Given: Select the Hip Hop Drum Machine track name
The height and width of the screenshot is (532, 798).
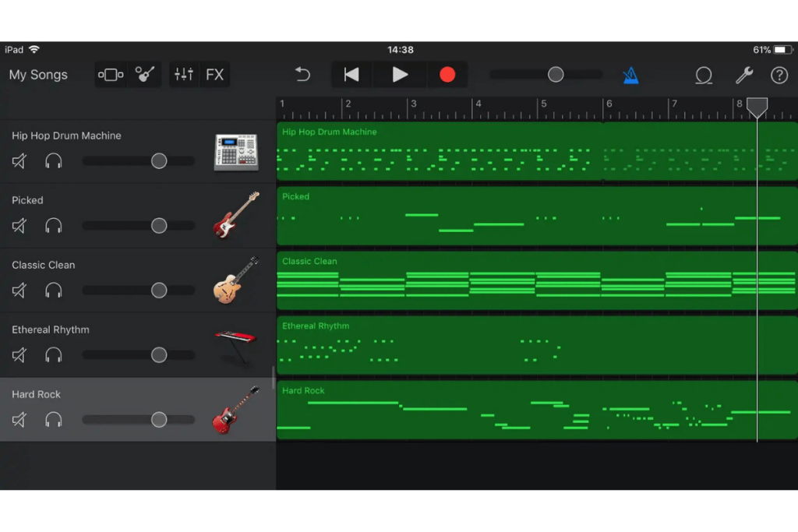Looking at the screenshot, I should coord(67,136).
